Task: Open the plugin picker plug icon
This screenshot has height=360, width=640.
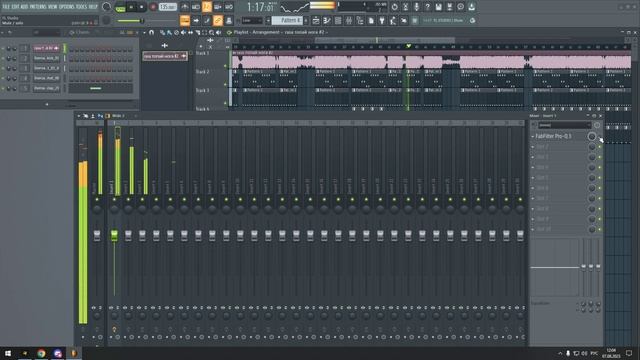Action: click(382, 20)
